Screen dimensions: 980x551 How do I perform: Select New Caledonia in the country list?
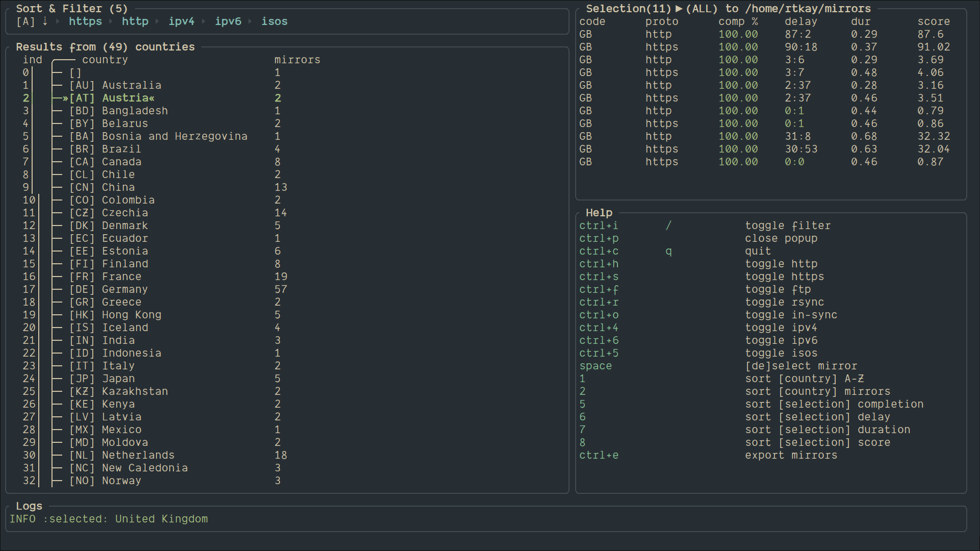click(144, 468)
